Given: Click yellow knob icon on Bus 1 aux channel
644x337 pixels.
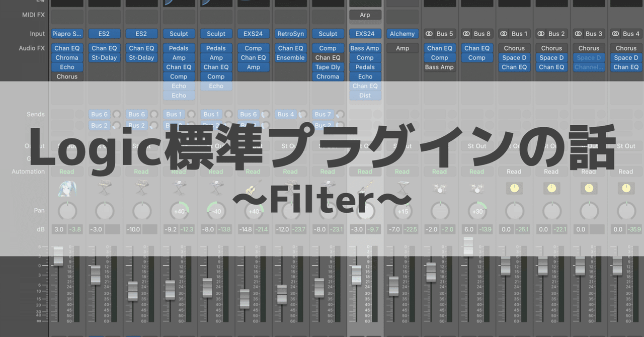Looking at the screenshot, I should point(514,189).
